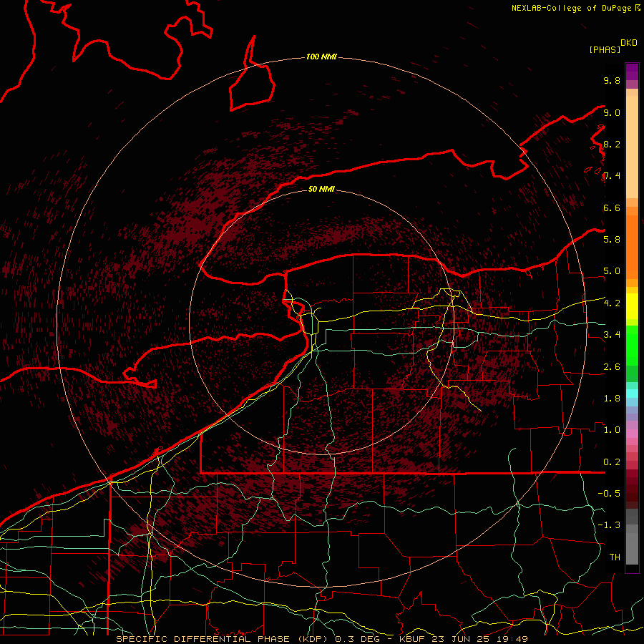Click the 8.2 scale value
The image size is (644, 644).
click(612, 144)
